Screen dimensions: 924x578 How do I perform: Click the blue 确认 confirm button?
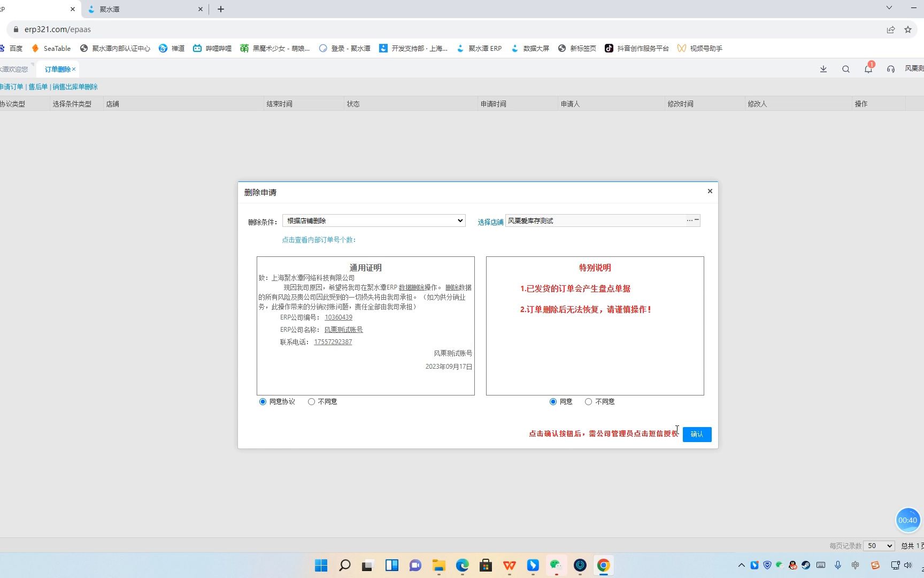point(697,434)
